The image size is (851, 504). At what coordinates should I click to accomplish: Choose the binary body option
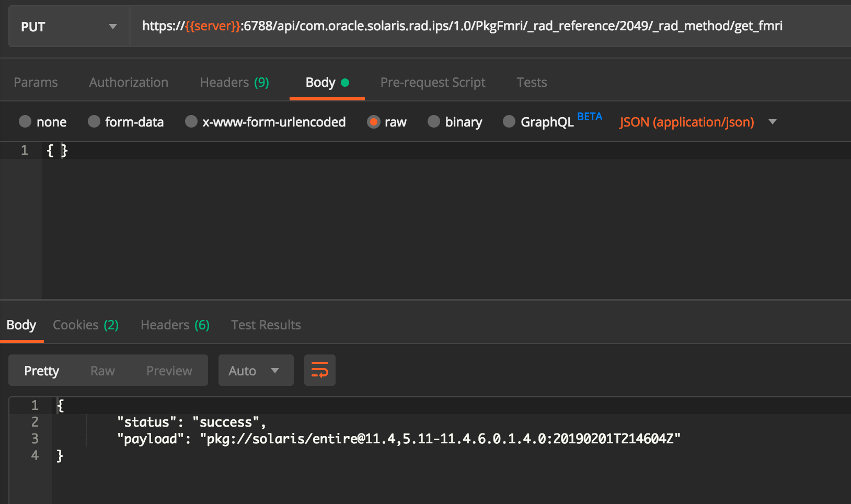pyautogui.click(x=434, y=122)
